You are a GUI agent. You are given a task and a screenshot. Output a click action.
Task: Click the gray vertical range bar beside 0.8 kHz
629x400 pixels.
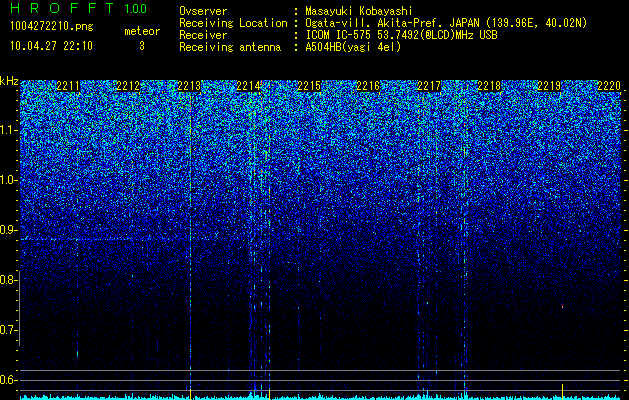pos(20,308)
